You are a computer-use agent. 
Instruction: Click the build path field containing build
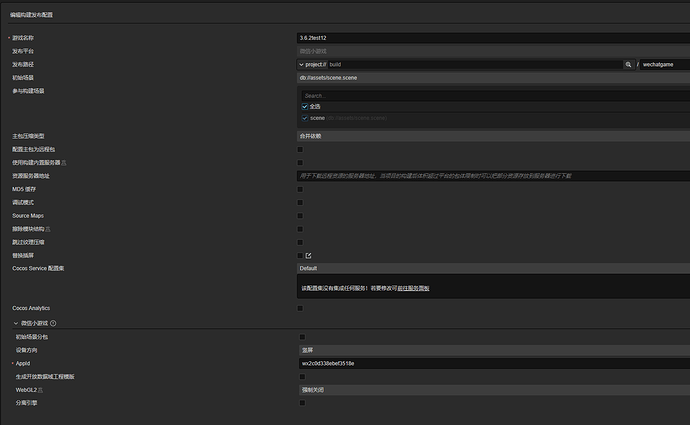(475, 65)
